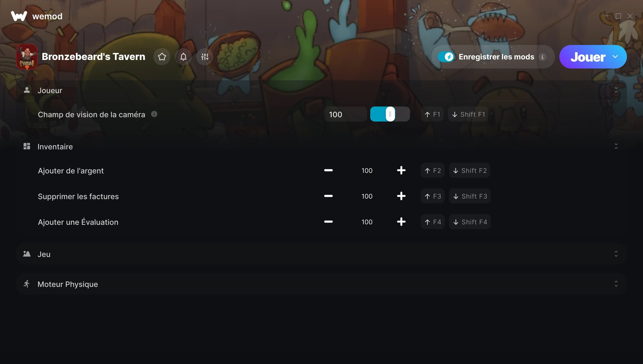Image resolution: width=643 pixels, height=364 pixels.
Task: Toggle the Enregistrer les mods switch
Action: 446,57
